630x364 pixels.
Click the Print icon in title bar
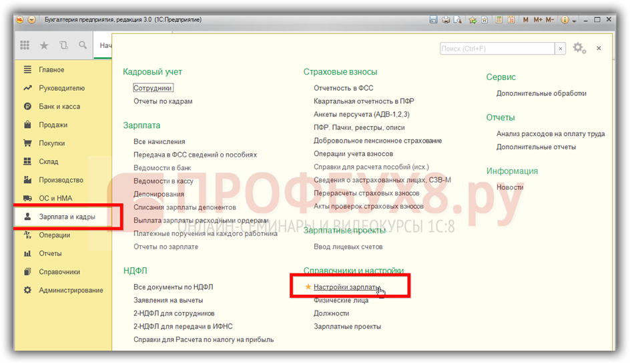point(446,19)
